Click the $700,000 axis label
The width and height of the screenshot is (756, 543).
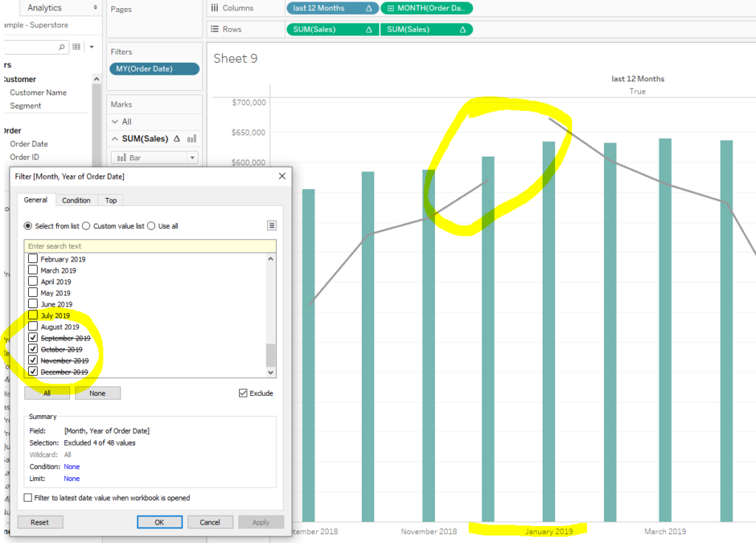click(249, 103)
